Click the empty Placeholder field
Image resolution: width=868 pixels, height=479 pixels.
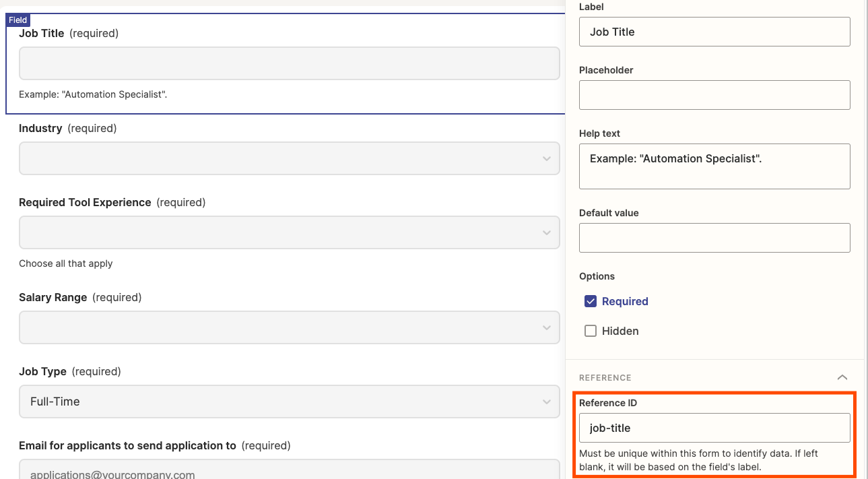[x=714, y=95]
